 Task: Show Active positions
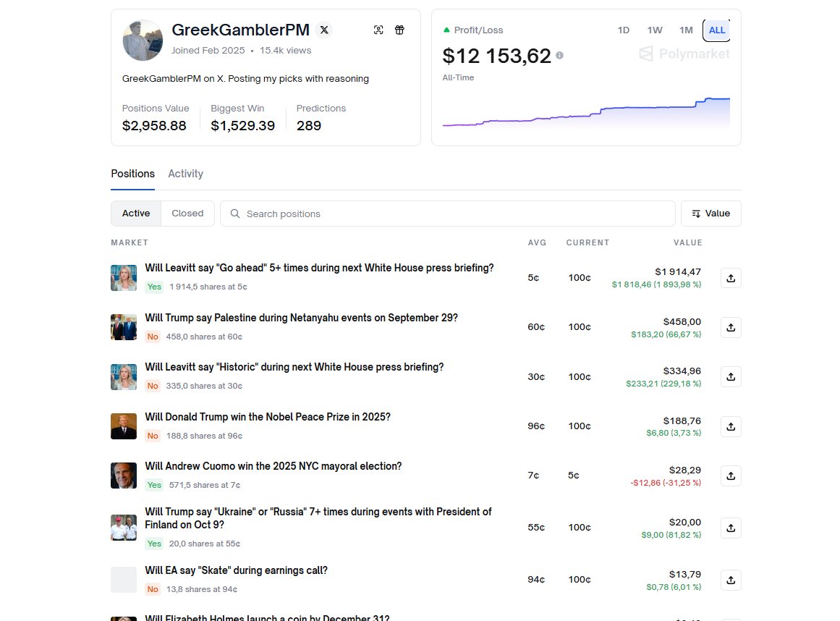coord(136,214)
